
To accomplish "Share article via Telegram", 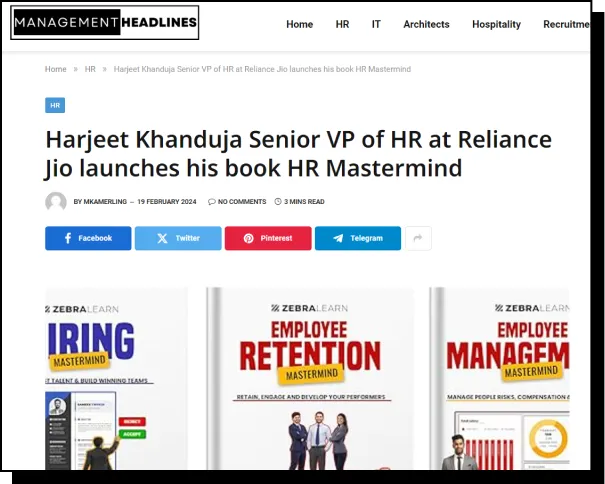I will pos(358,238).
